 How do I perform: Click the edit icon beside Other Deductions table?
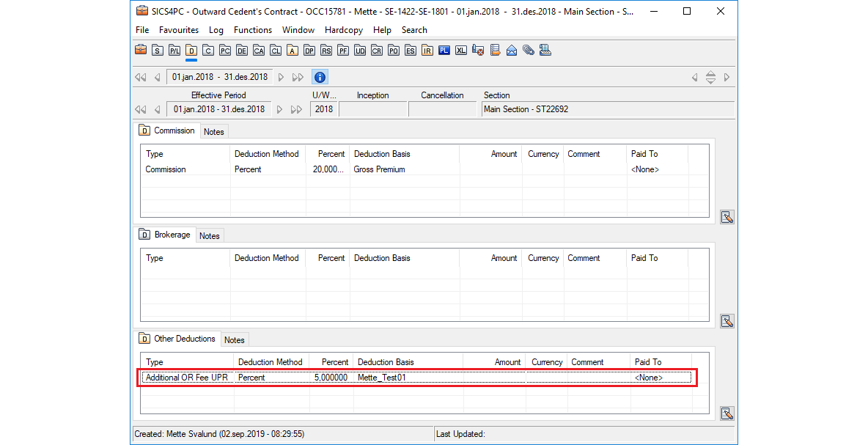727,413
